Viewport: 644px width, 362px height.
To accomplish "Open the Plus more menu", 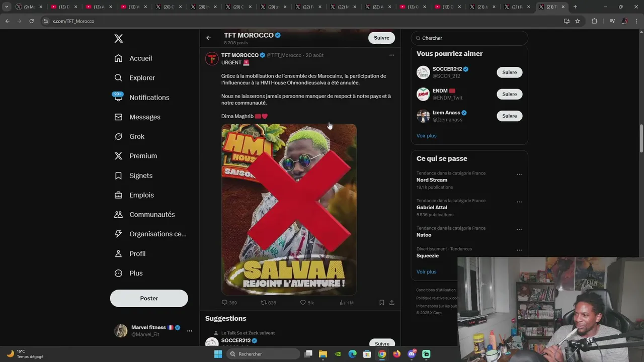I will point(129,273).
